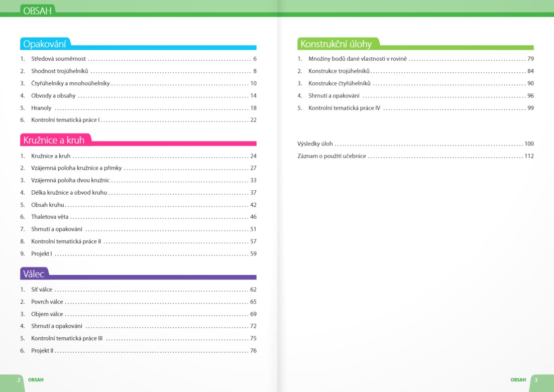
Task: Open the 'Objem válce' chapter entry
Action: [47, 314]
